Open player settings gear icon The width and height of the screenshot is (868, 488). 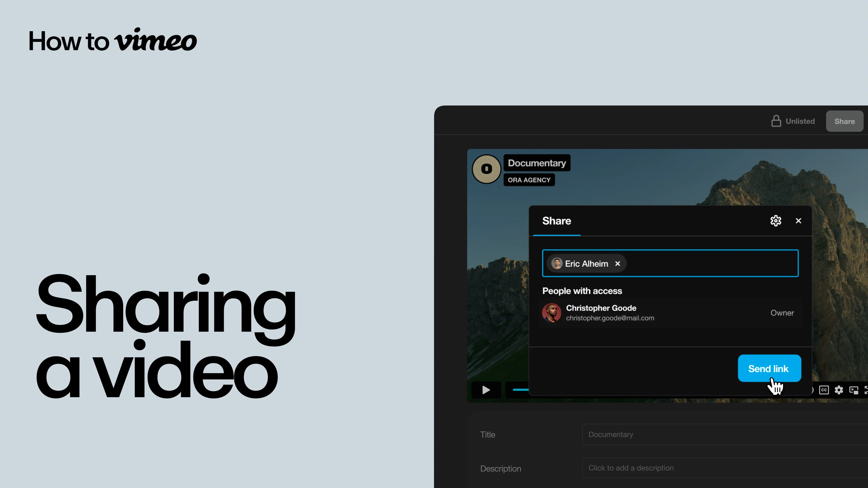(x=839, y=390)
